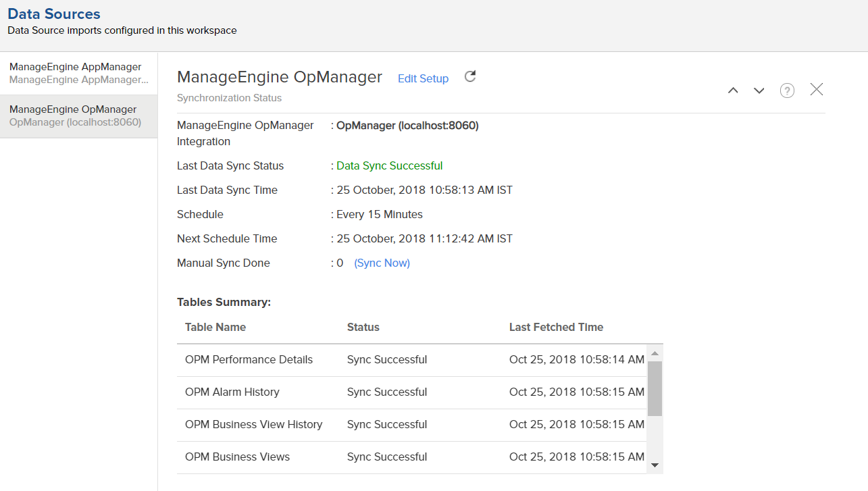This screenshot has width=868, height=491.
Task: Click the green Data Sync Successful status
Action: pos(390,165)
